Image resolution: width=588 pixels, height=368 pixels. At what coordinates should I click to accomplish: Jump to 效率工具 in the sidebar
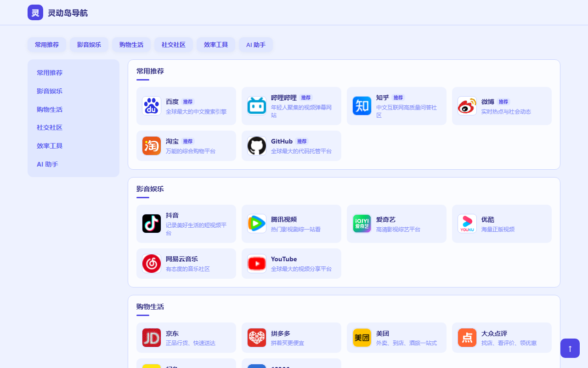(73, 146)
